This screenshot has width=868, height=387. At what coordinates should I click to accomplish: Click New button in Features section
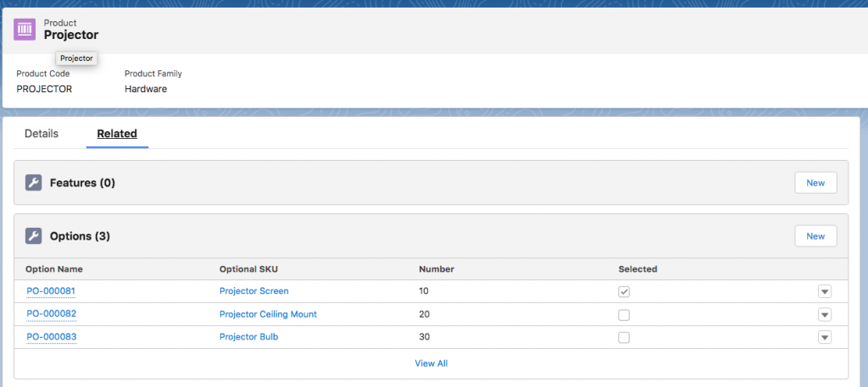point(815,183)
